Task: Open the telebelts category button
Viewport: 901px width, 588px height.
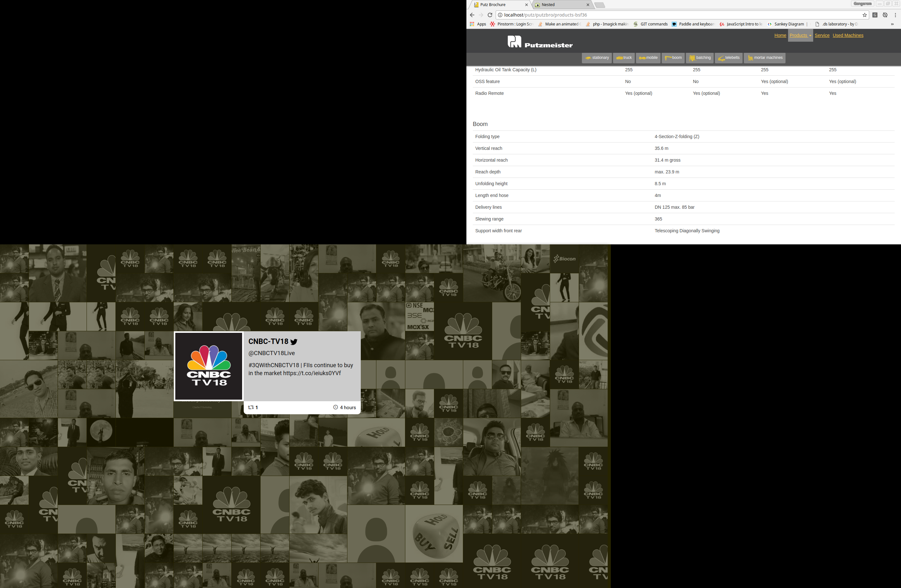Action: (729, 58)
